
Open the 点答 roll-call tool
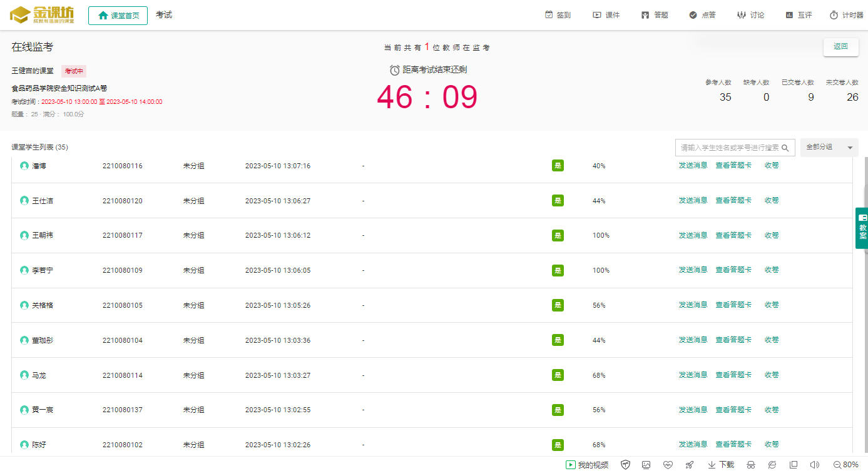coord(702,15)
